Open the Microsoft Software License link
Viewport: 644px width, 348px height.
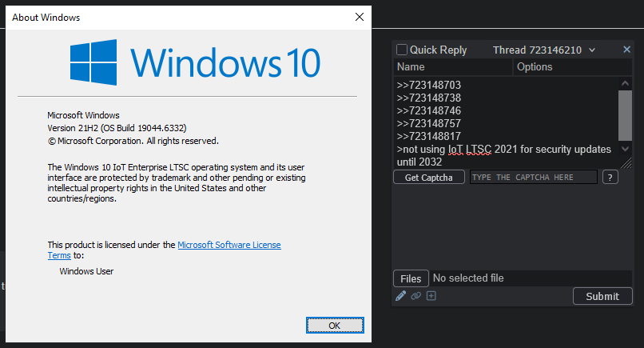coord(229,245)
